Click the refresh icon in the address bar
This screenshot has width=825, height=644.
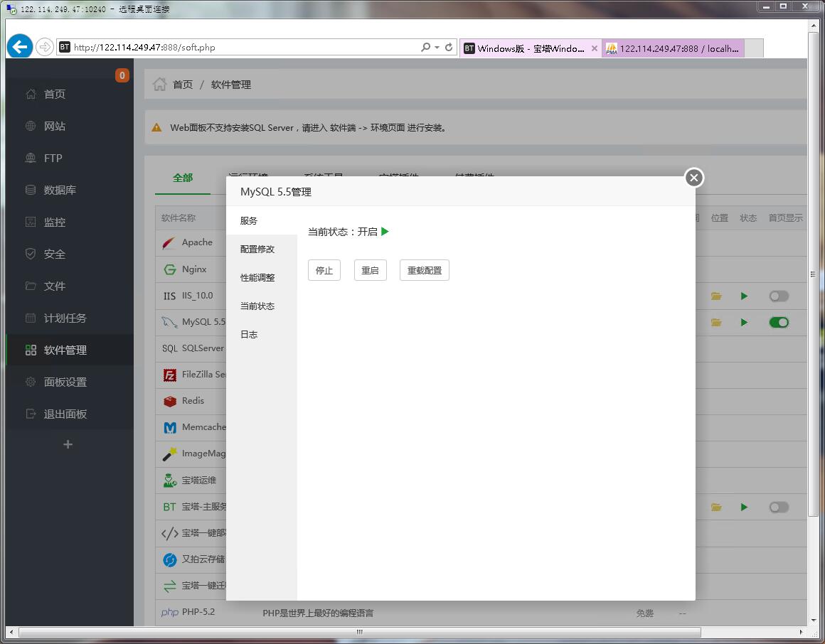point(449,48)
